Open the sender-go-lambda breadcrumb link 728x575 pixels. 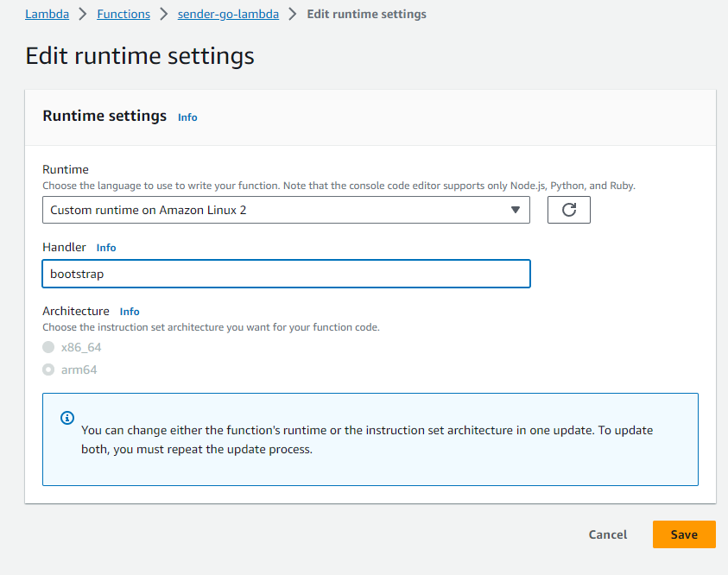[x=229, y=14]
